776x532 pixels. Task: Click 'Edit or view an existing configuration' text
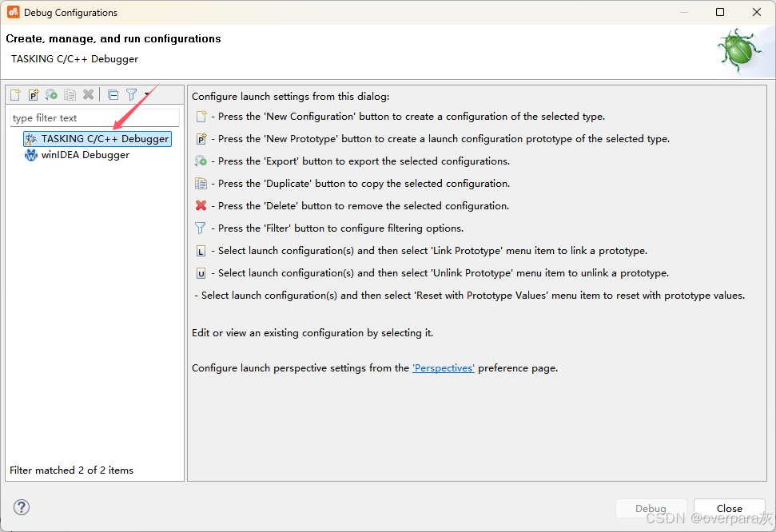[x=312, y=333]
